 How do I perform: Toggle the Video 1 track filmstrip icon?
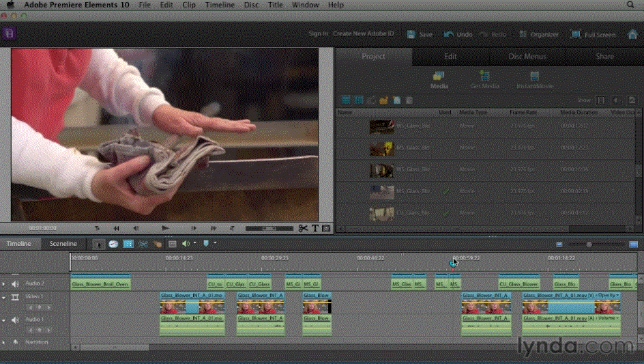(15, 297)
